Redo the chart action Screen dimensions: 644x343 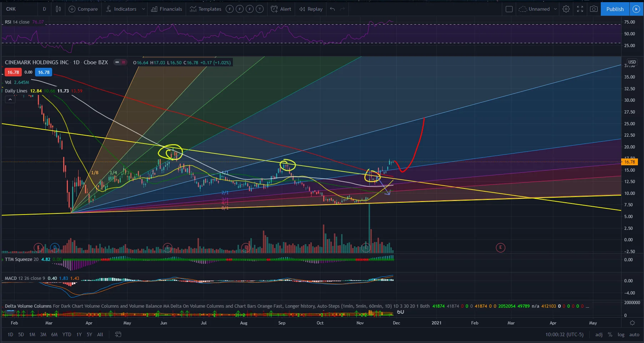343,9
